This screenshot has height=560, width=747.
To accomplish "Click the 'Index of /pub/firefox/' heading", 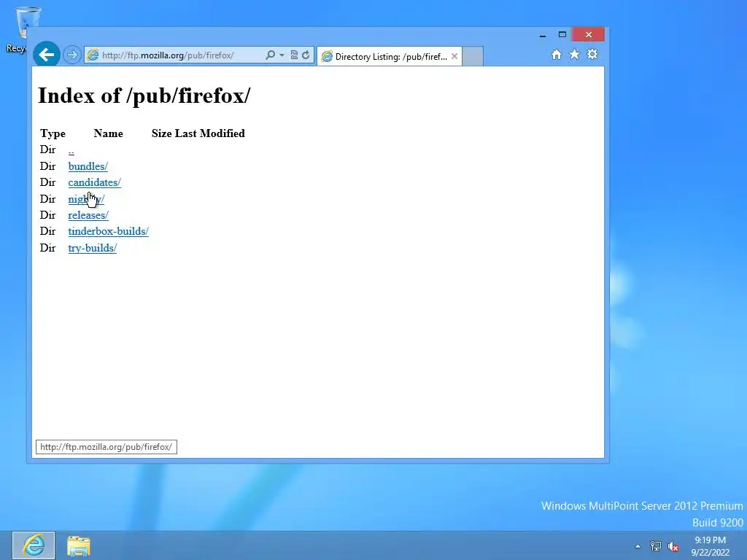I will pyautogui.click(x=144, y=96).
